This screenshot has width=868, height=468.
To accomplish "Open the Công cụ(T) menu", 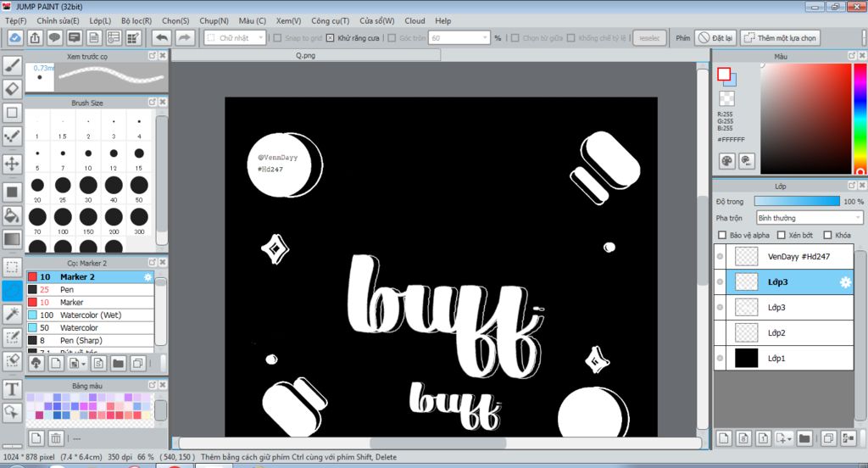I will [x=330, y=20].
